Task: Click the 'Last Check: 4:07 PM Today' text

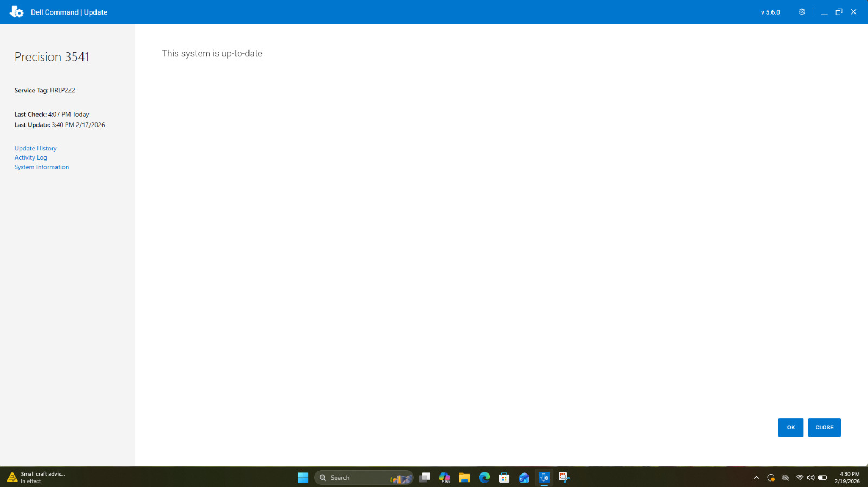Action: pyautogui.click(x=52, y=115)
